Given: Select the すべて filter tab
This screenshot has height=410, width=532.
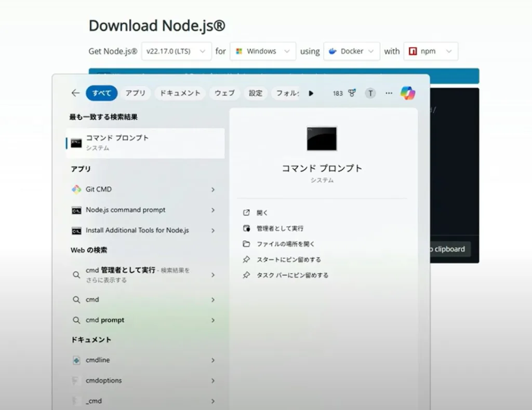Looking at the screenshot, I should coord(101,93).
